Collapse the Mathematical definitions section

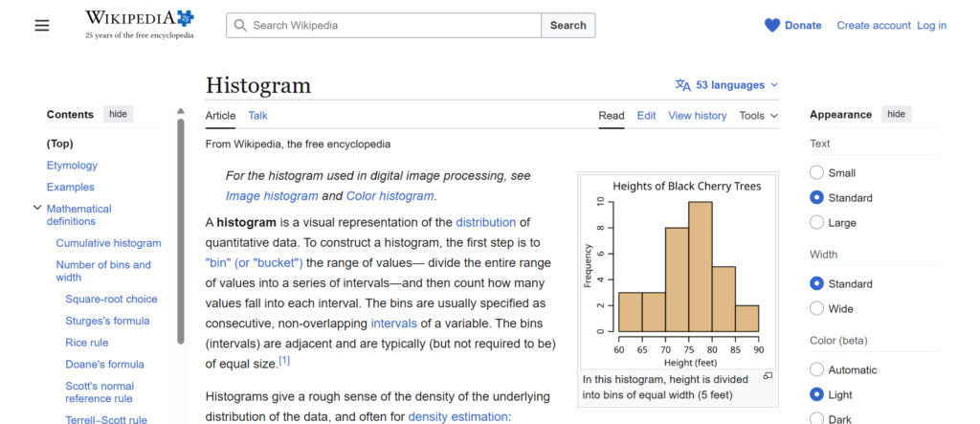click(37, 208)
